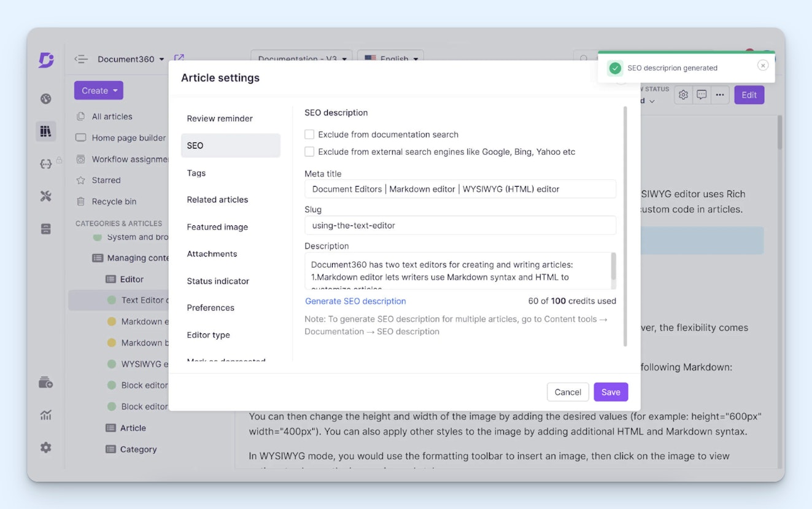Check Exclude from external search engines
Screen dimensions: 812x509
[309, 152]
